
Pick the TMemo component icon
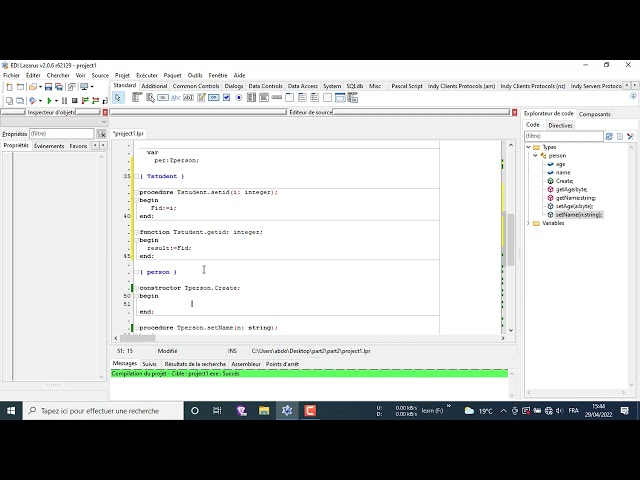coord(201,98)
